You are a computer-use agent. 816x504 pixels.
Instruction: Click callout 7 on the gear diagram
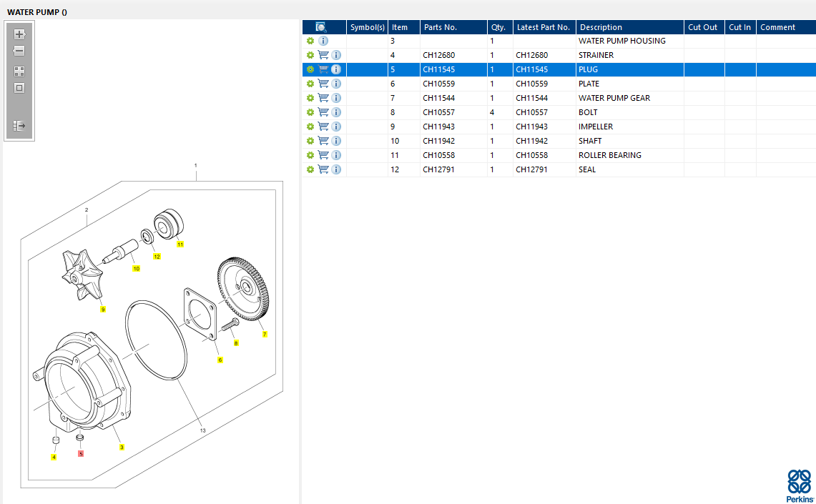click(x=265, y=335)
